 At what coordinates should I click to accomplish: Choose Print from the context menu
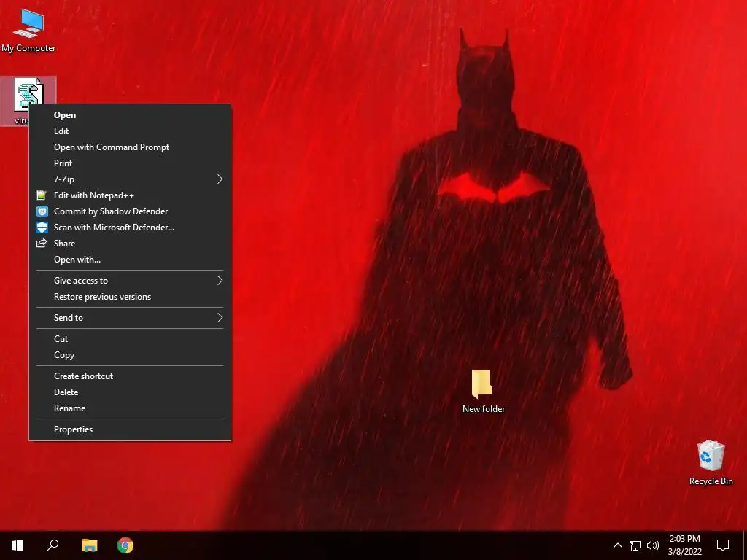(x=130, y=163)
